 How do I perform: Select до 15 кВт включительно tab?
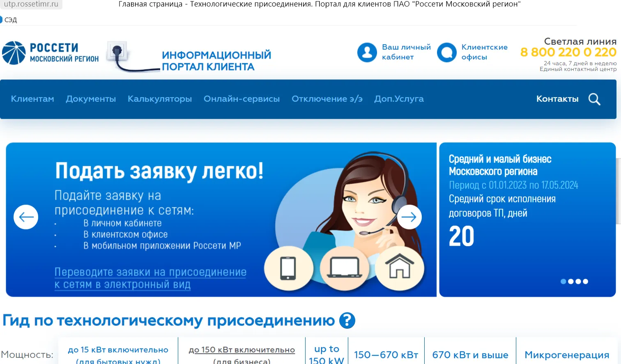point(118,355)
